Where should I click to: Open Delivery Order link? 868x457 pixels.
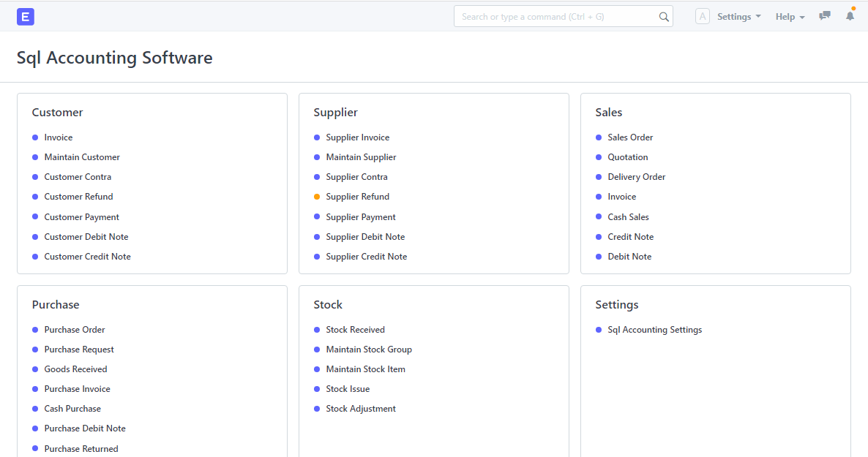click(637, 177)
